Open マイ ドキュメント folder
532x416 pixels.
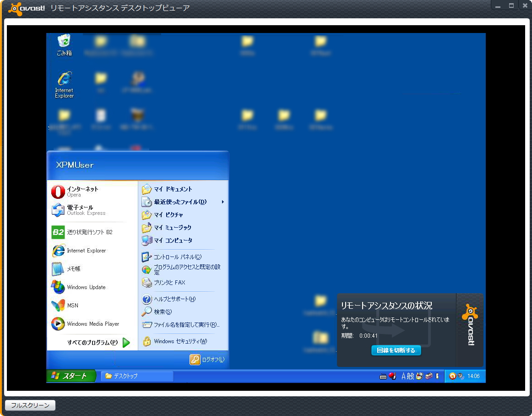click(x=183, y=189)
